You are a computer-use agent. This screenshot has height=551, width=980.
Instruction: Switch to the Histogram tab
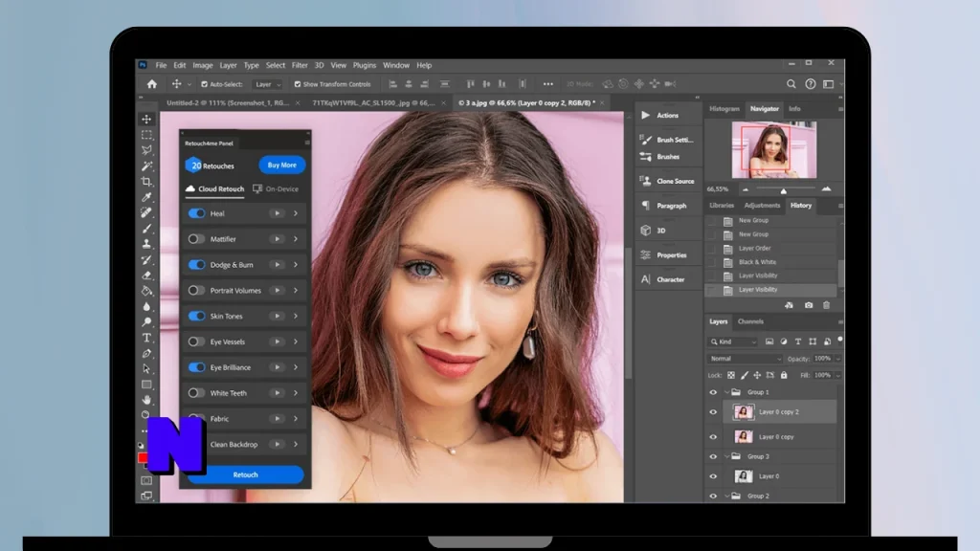pyautogui.click(x=724, y=109)
